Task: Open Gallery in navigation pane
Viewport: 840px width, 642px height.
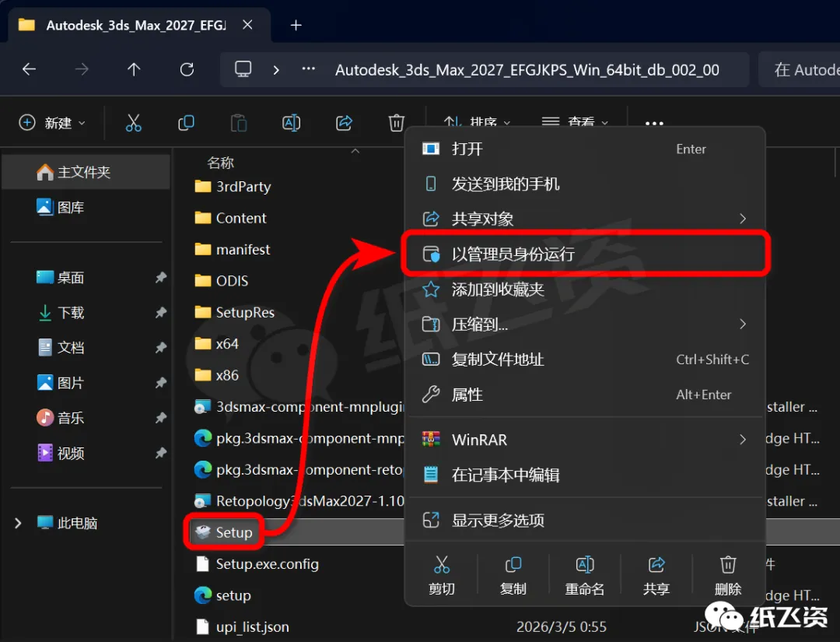Action: [86, 208]
